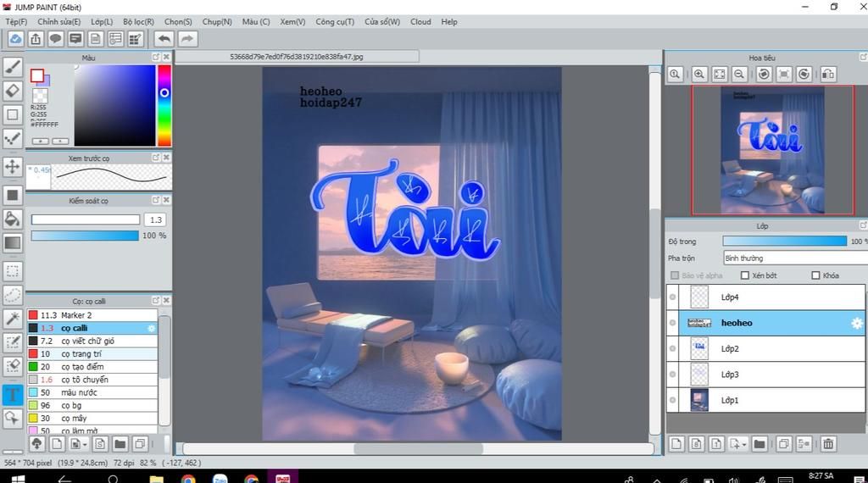Click the cloud save toolbar icon
Viewport: 868px width, 483px height.
pyautogui.click(x=15, y=39)
